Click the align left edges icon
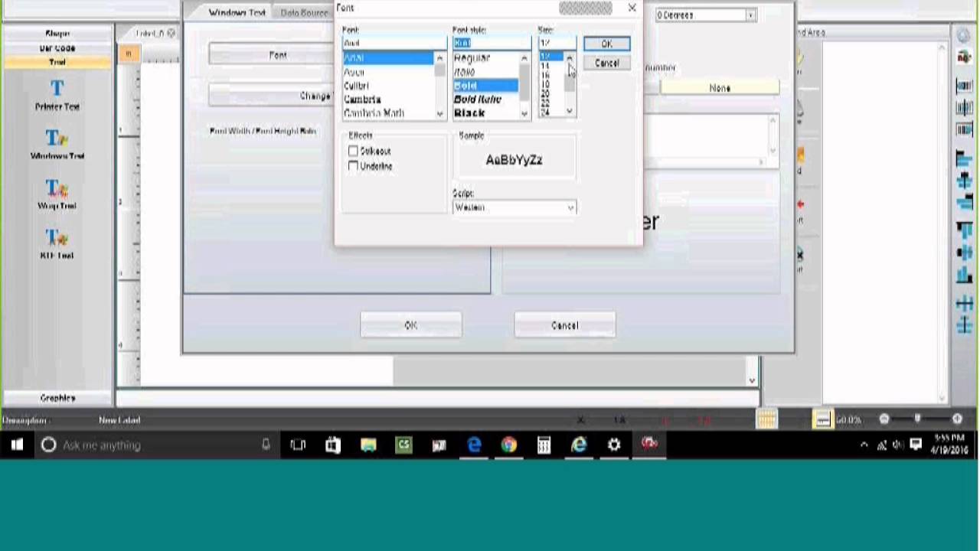 point(964,158)
